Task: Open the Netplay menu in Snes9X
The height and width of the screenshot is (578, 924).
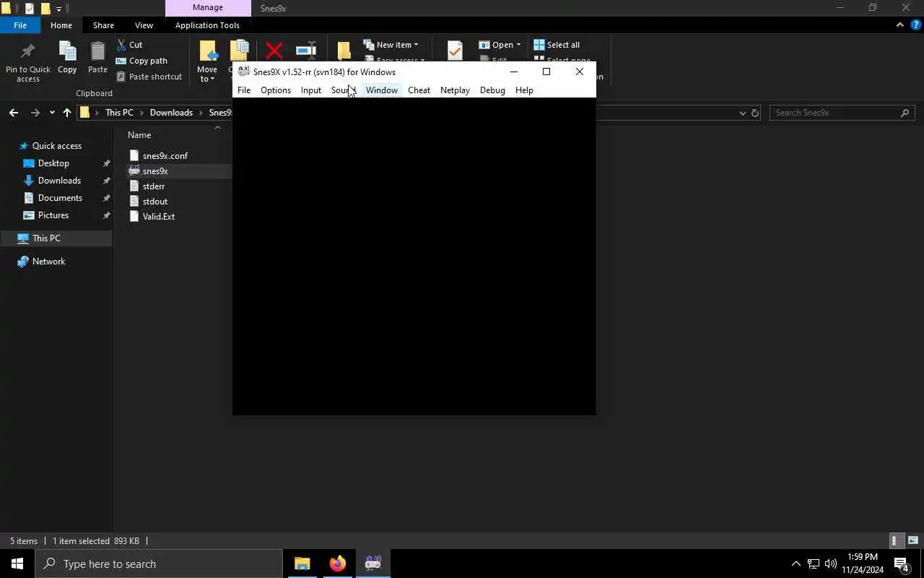Action: (x=455, y=90)
